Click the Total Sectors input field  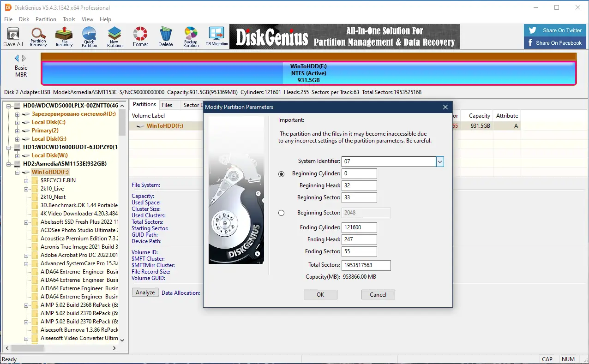click(367, 266)
